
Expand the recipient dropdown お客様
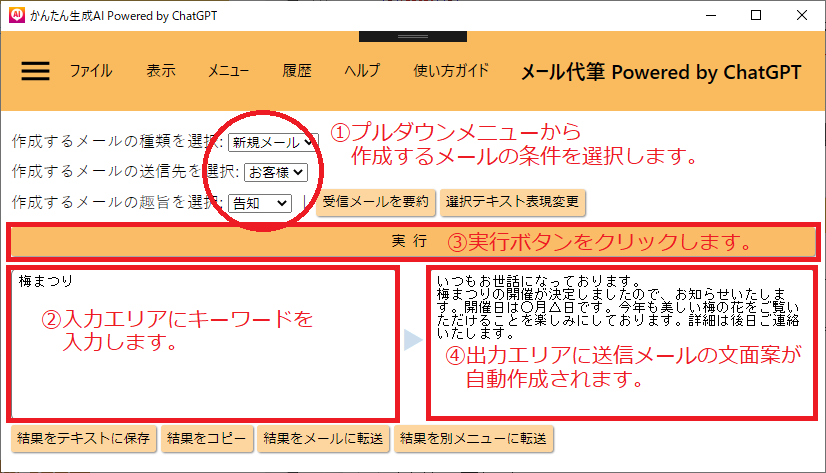click(275, 172)
